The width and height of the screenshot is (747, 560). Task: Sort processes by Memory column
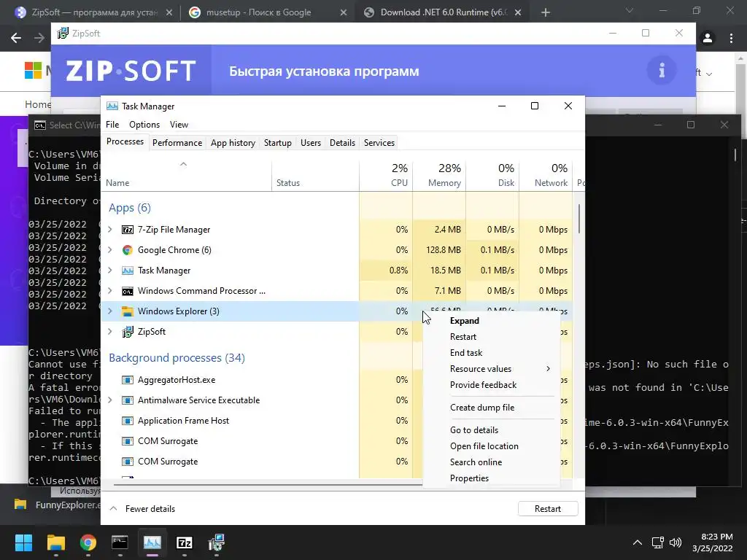coord(439,175)
